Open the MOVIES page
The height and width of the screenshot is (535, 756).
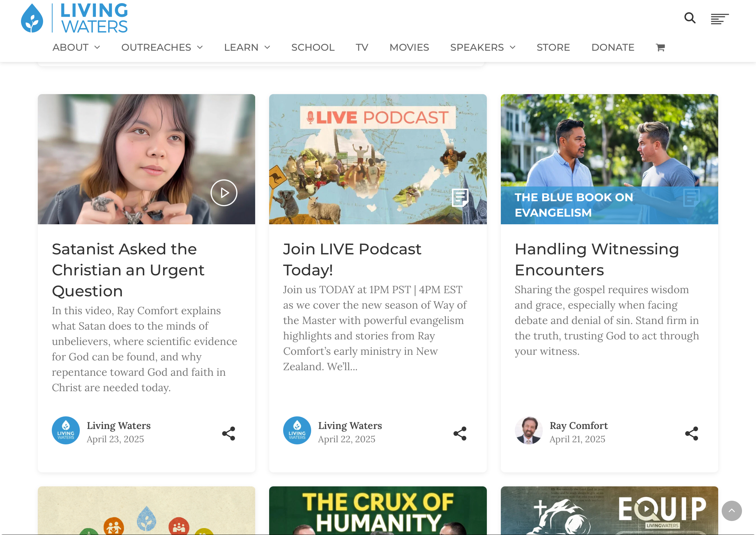(x=409, y=47)
